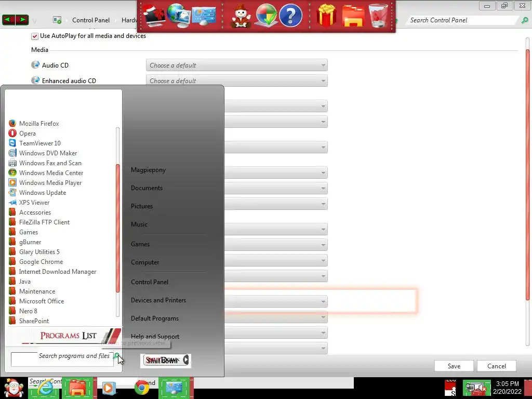Image resolution: width=532 pixels, height=399 pixels.
Task: Click Save in AutoPlay window
Action: point(454,366)
